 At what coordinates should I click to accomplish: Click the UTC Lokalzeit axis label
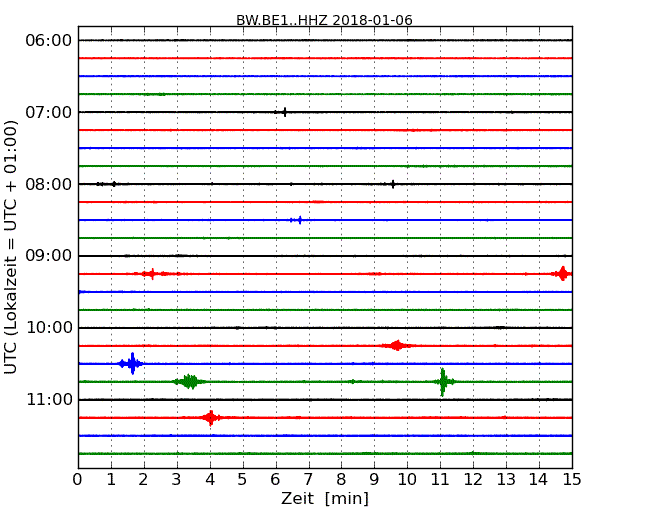click(x=11, y=247)
